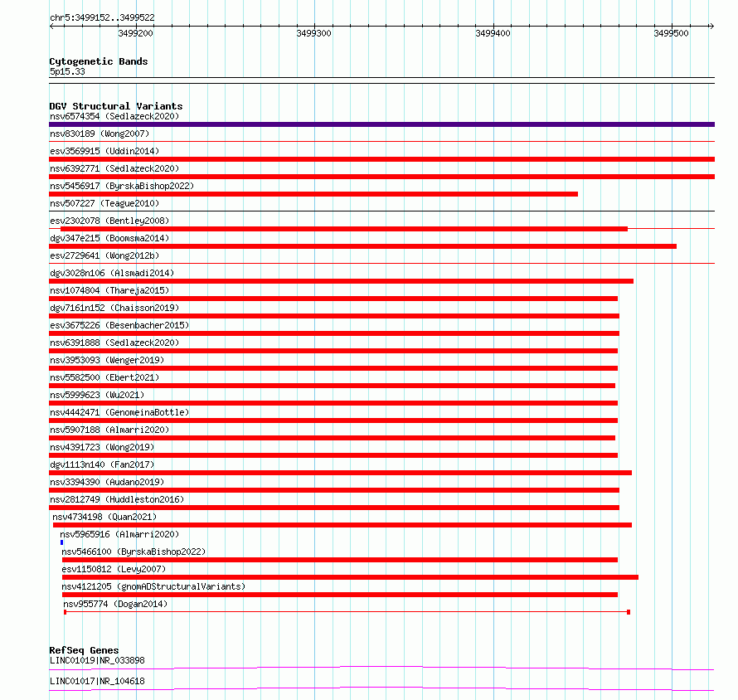This screenshot has width=738, height=700.
Task: Select the nsv5456917 (ByrskaBishop2022) label
Action: tap(122, 186)
